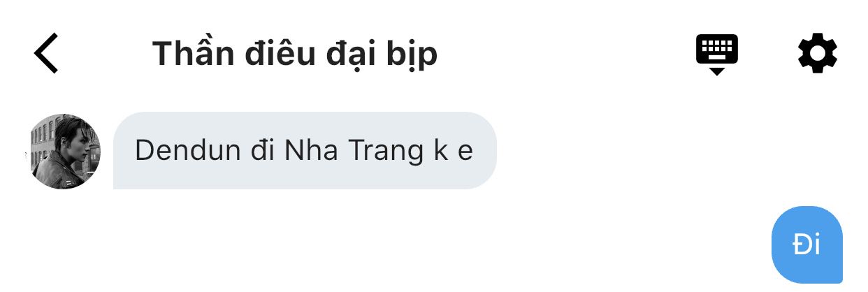
Task: Open conversation options with the cog icon
Action: tap(817, 53)
